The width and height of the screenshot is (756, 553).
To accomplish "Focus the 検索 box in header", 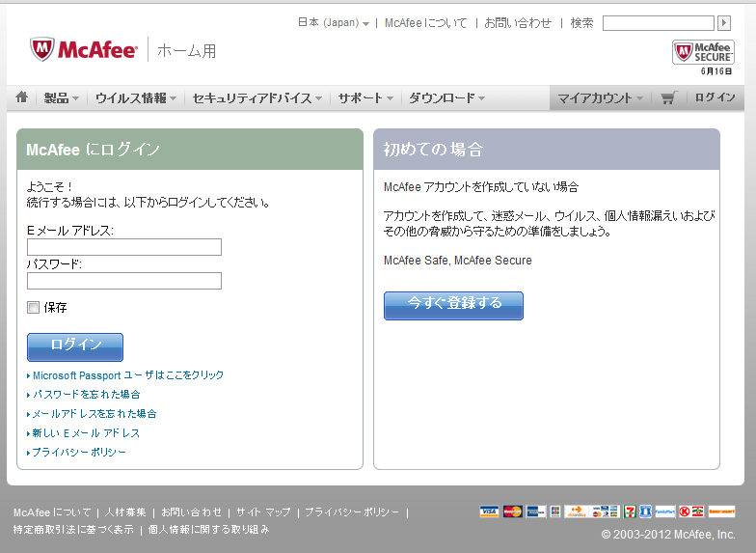I will 658,23.
